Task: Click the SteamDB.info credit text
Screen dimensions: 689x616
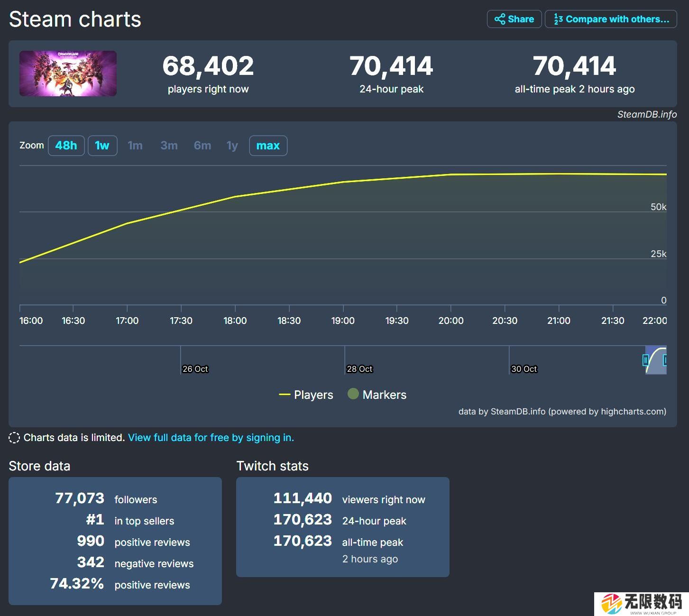Action: [647, 114]
